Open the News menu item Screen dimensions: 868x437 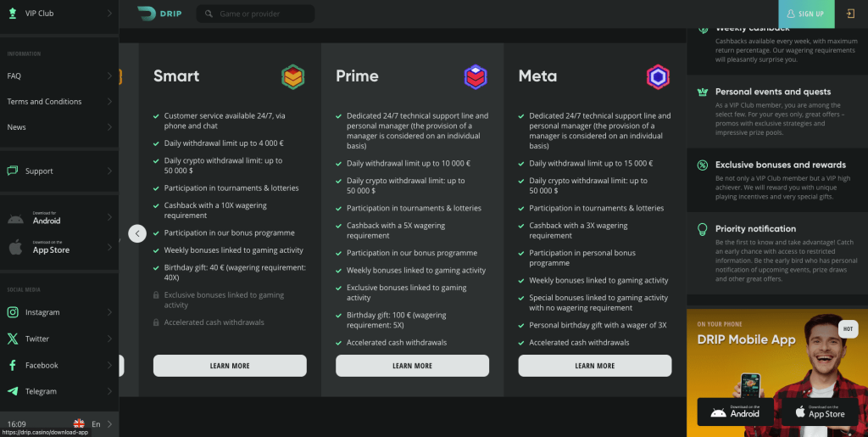(17, 127)
